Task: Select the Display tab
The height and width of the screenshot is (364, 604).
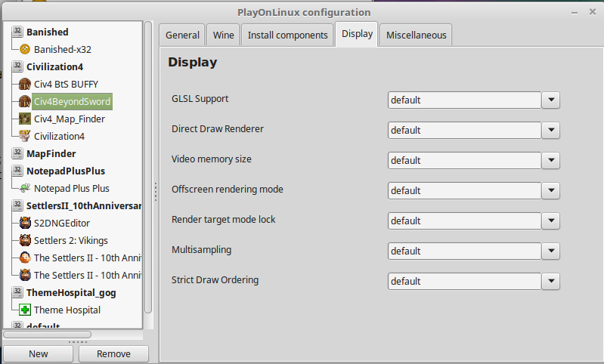Action: coord(357,34)
